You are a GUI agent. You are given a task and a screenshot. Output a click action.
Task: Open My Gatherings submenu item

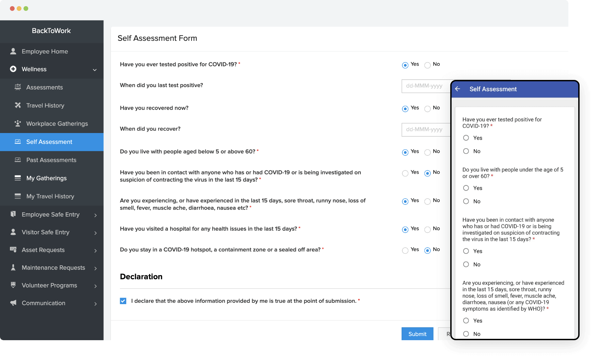click(52, 178)
